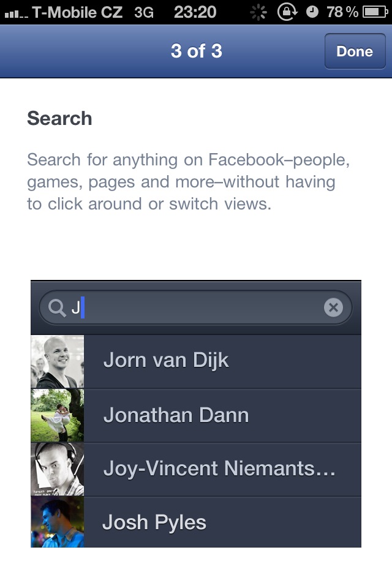392x588 pixels.
Task: Tap the search input field
Action: [x=184, y=307]
